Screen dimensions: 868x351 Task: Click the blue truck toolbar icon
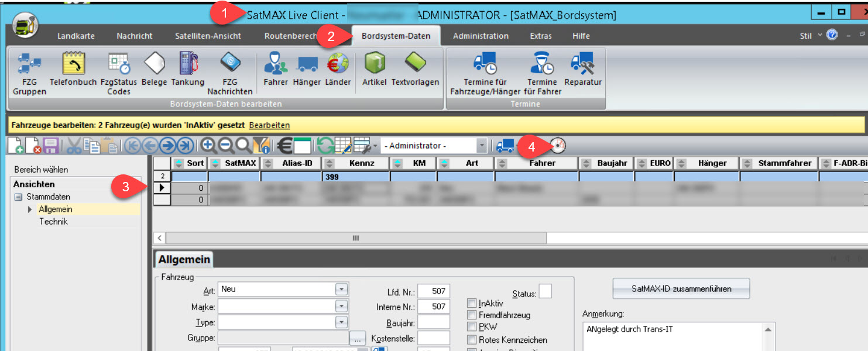click(505, 145)
